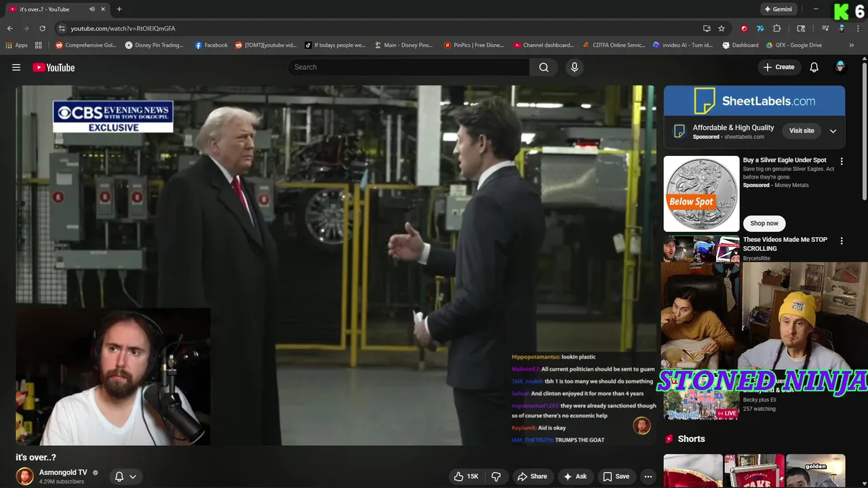Open the Facebook bookmark

click(211, 45)
